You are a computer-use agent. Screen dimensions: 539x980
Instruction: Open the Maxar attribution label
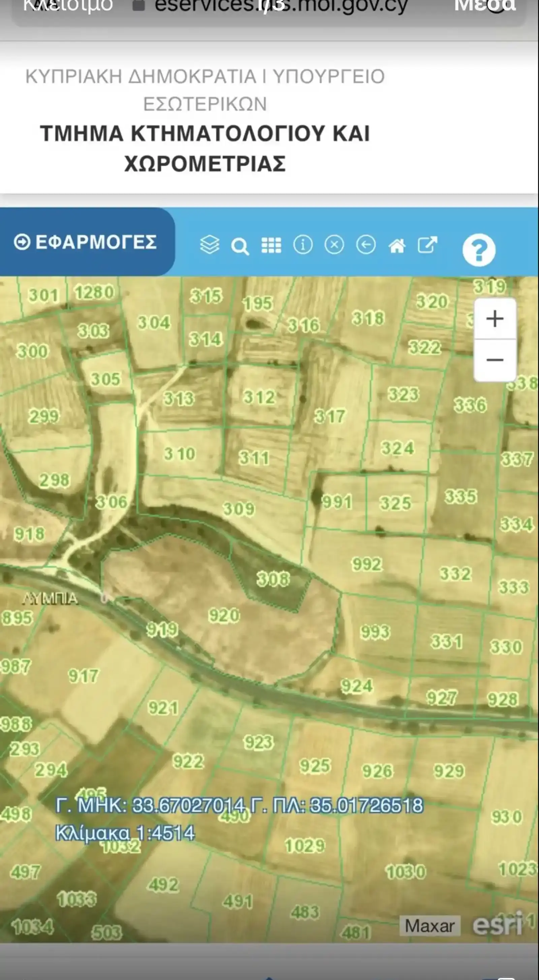pyautogui.click(x=430, y=926)
